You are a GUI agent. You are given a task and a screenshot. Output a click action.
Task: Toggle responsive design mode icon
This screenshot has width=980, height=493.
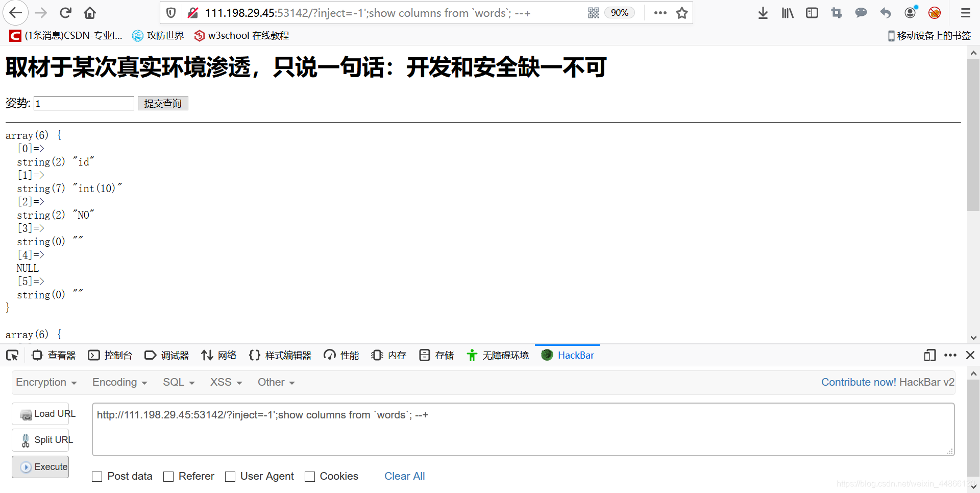point(930,356)
